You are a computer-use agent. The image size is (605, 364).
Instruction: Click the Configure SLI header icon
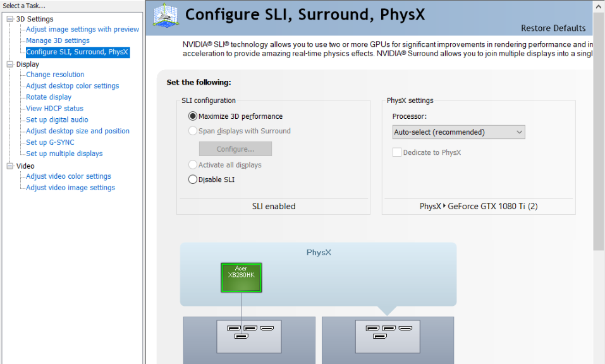(166, 15)
